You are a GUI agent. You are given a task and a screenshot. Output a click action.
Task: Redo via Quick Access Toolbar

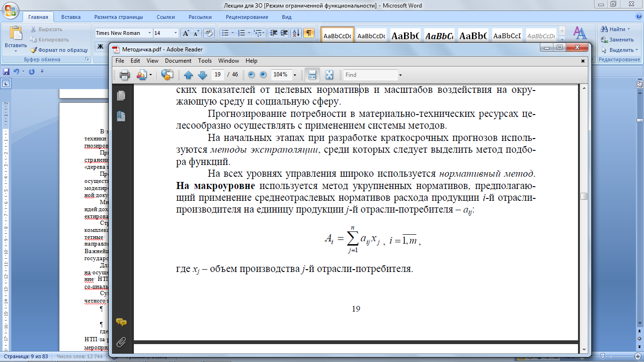32,72
